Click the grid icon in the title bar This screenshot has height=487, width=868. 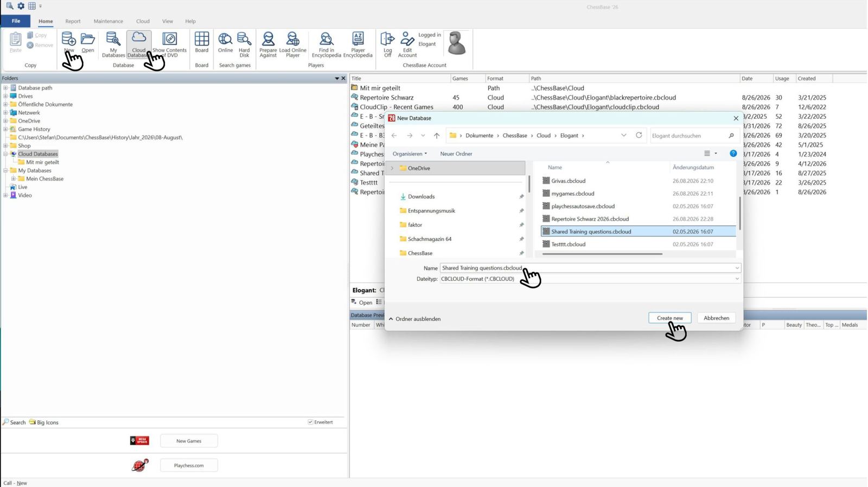(32, 6)
